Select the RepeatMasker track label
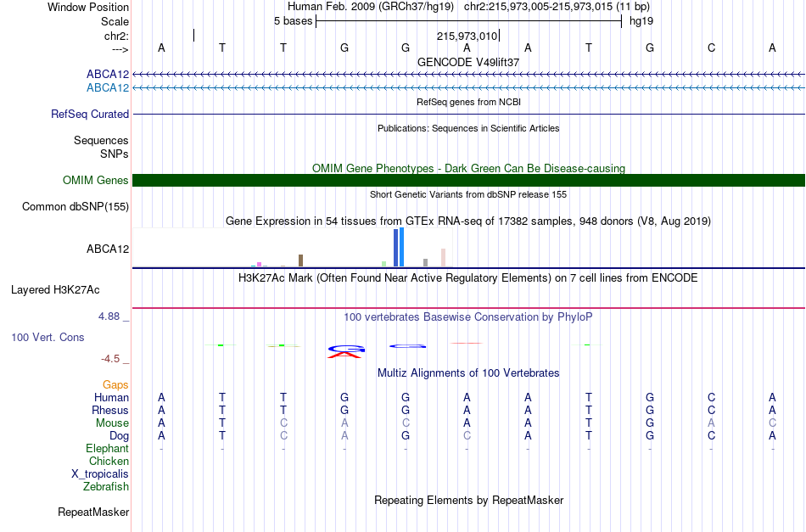 coord(93,512)
